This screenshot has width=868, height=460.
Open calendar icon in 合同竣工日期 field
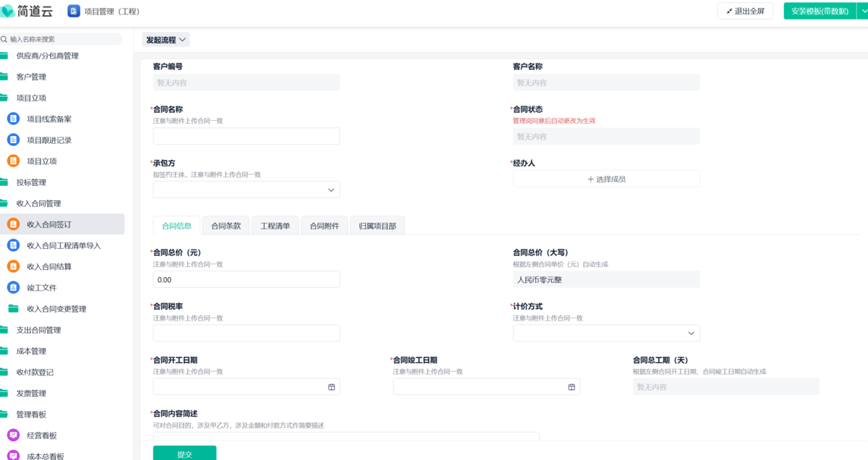tap(571, 387)
